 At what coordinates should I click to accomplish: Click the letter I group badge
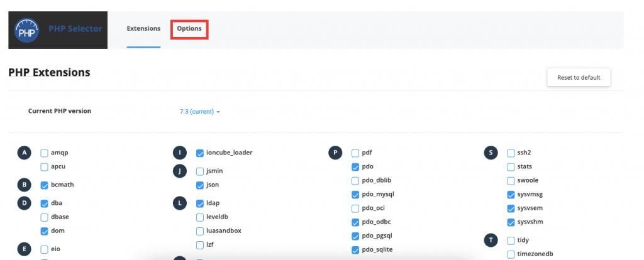(180, 153)
